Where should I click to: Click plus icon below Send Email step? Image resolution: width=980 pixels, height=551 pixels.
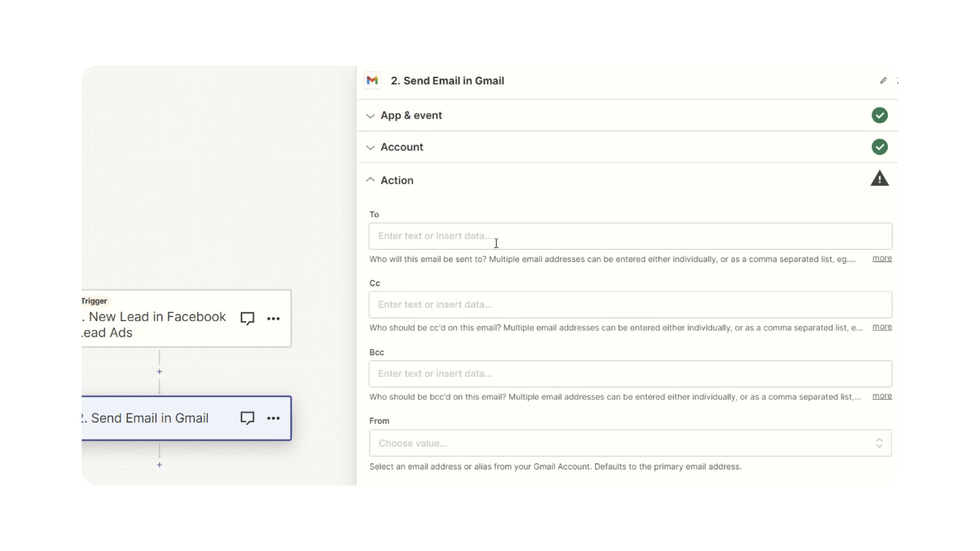click(x=159, y=465)
